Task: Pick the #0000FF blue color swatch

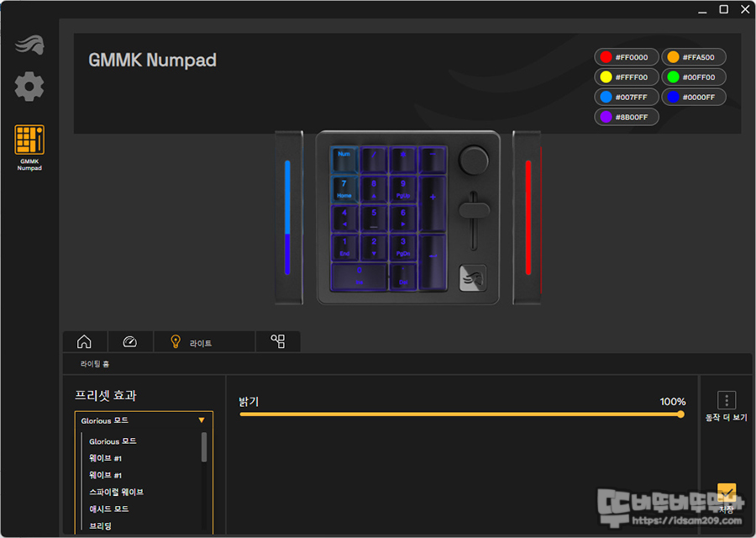Action: pyautogui.click(x=693, y=97)
